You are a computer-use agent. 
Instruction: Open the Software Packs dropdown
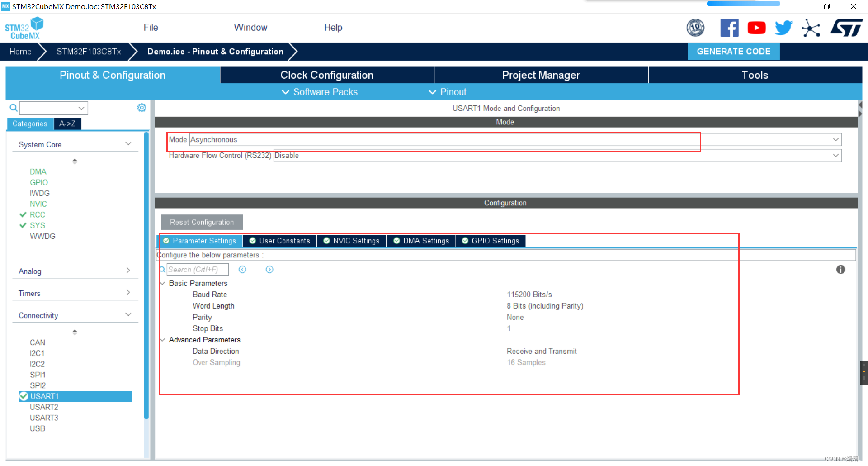tap(320, 92)
